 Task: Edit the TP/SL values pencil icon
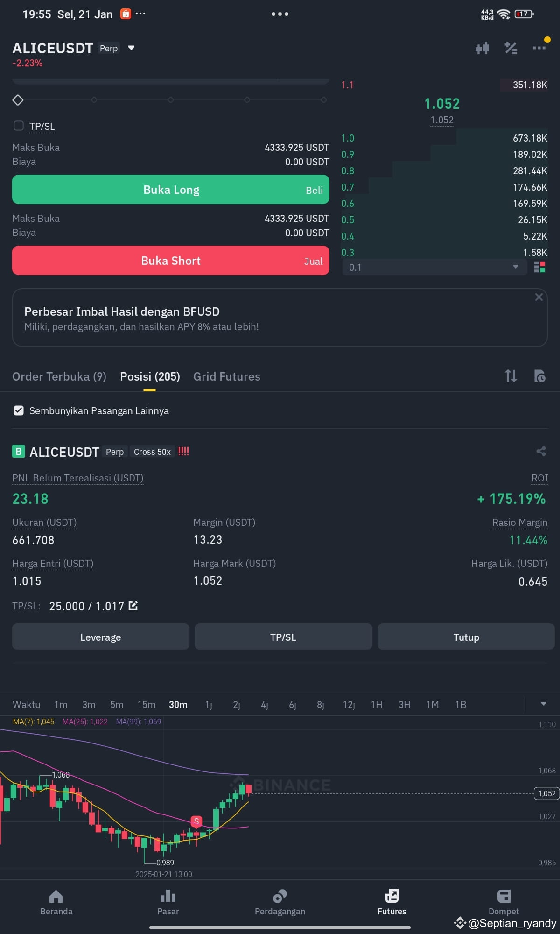pyautogui.click(x=133, y=606)
